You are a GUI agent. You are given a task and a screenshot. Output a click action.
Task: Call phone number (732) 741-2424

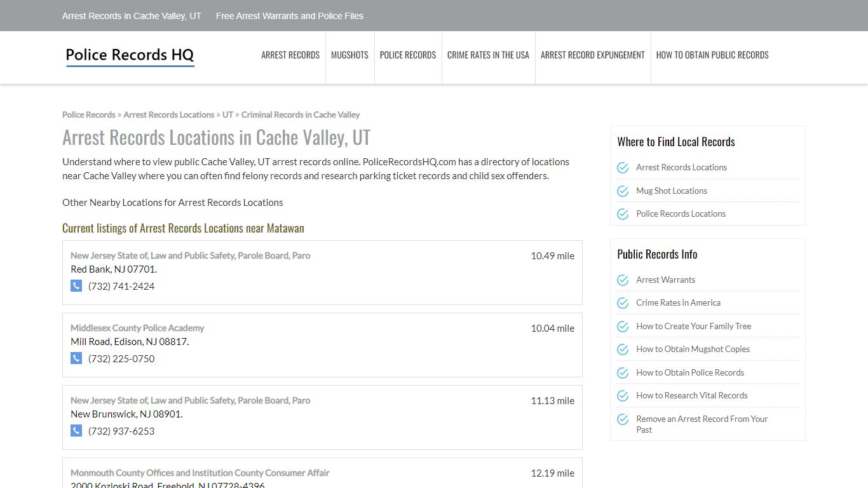click(x=121, y=287)
